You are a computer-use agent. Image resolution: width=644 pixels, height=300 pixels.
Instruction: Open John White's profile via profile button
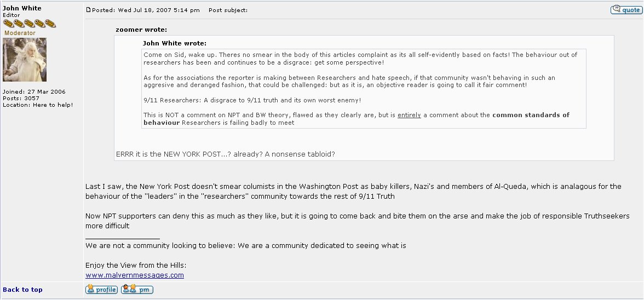pos(101,290)
